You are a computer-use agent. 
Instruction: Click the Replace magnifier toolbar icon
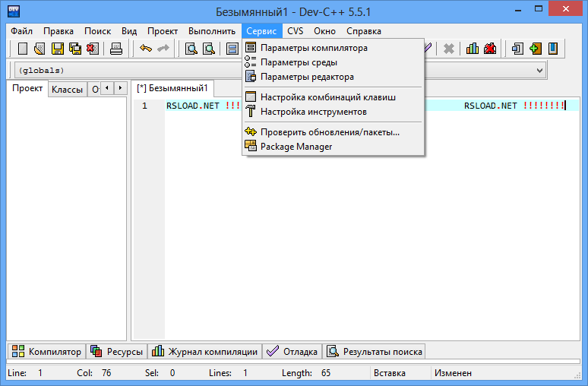click(208, 49)
